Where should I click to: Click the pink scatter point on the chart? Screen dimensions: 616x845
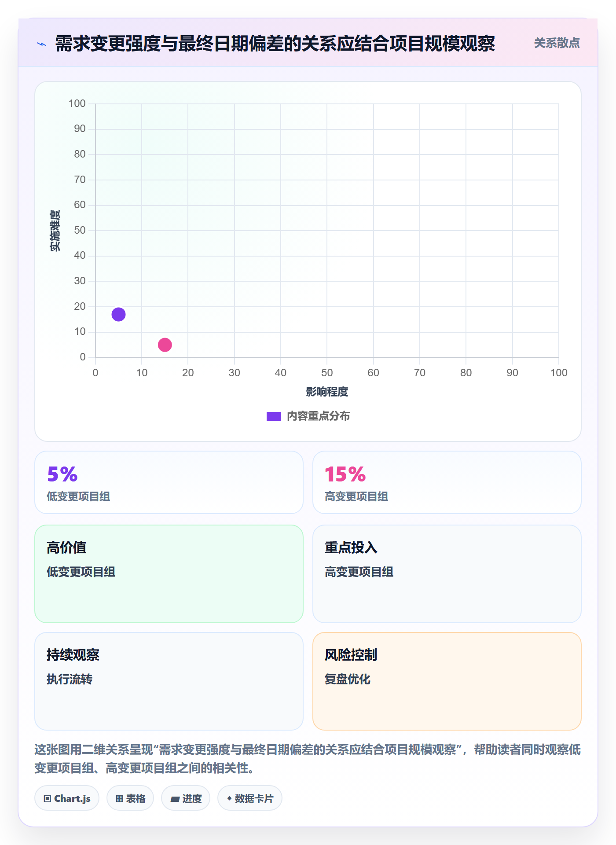pos(165,345)
